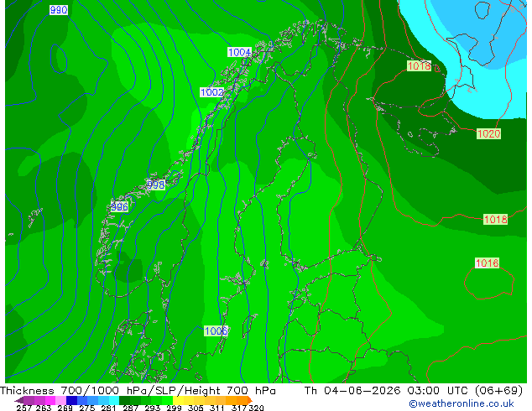Click the legend value 287
This screenshot has height=411, width=532.
point(131,408)
